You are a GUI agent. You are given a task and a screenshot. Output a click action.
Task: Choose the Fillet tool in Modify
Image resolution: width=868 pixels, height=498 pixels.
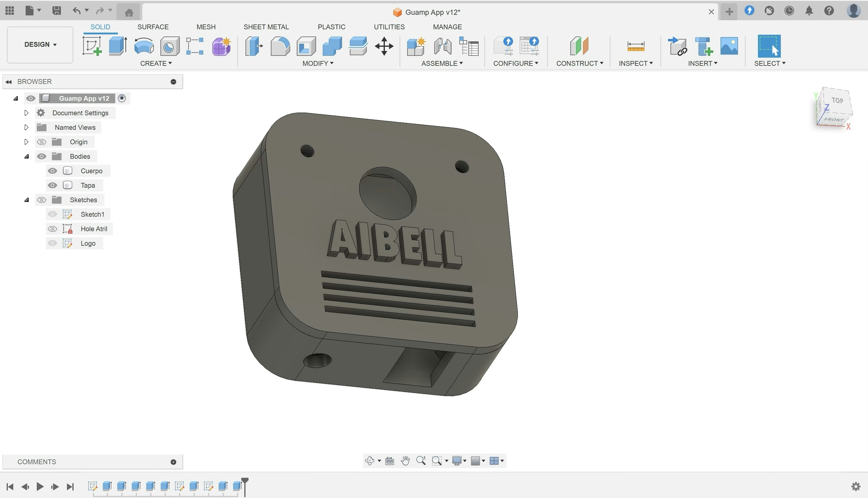click(280, 46)
